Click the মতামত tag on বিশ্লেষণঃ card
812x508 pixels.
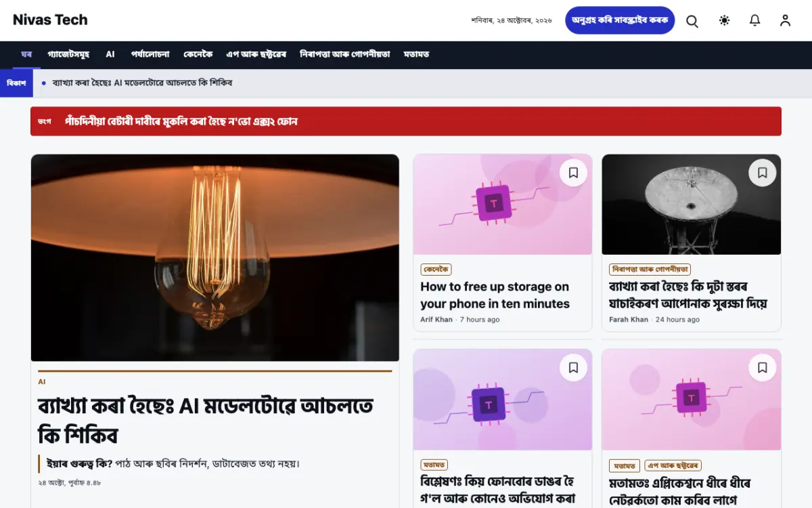tap(434, 465)
